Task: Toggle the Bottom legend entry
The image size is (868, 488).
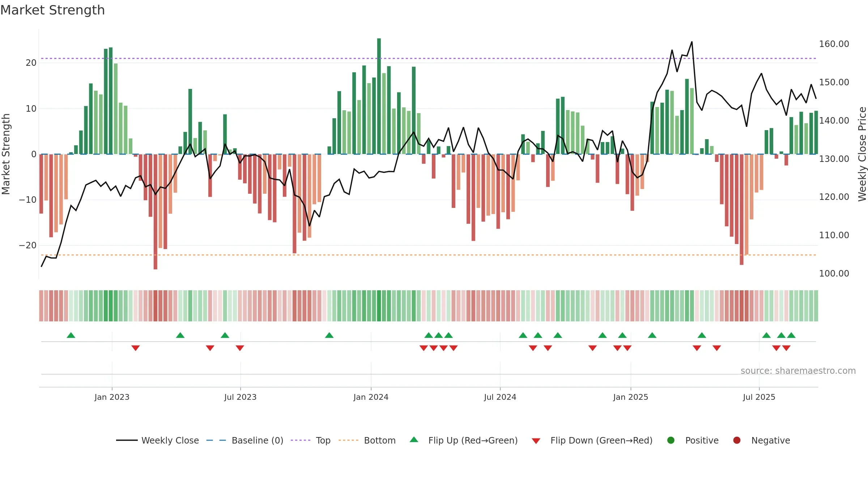Action: [367, 440]
